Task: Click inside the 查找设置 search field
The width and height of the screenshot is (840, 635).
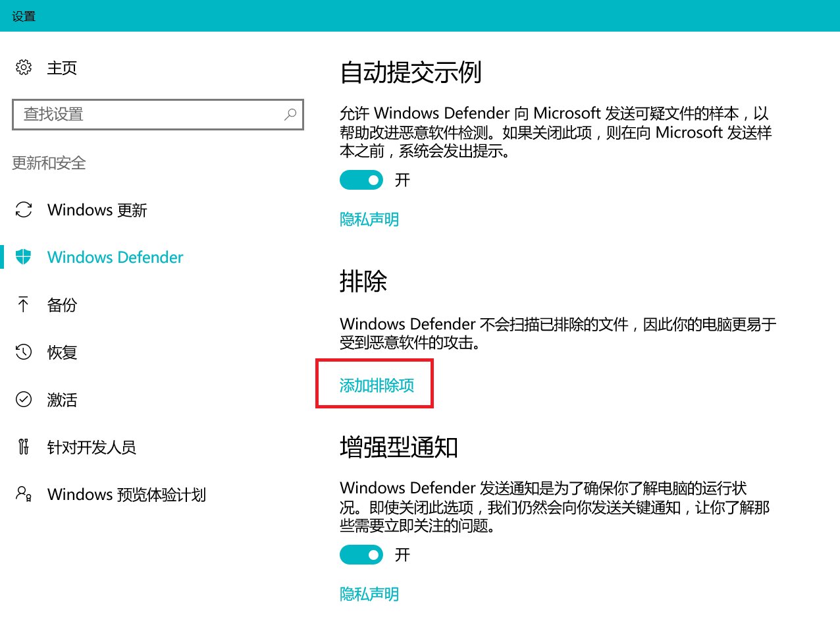Action: point(145,114)
